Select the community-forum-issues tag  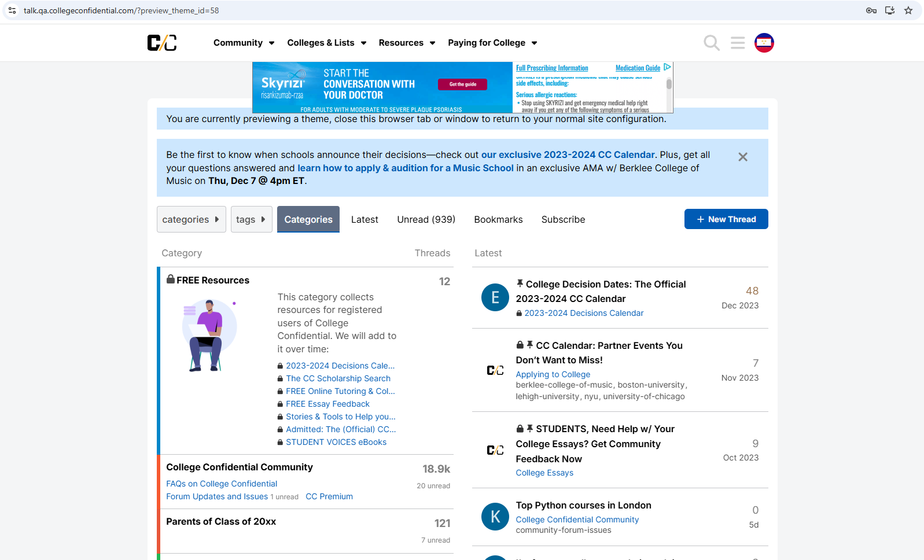564,530
